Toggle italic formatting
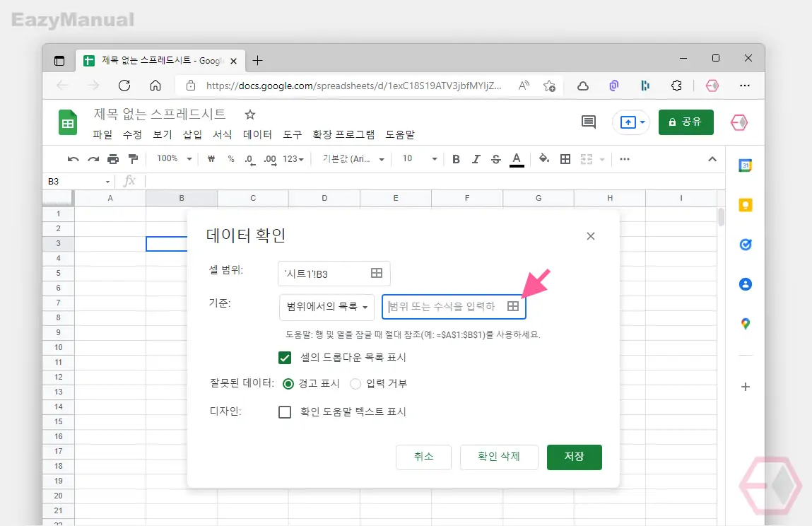Image resolution: width=812 pixels, height=526 pixels. point(476,159)
